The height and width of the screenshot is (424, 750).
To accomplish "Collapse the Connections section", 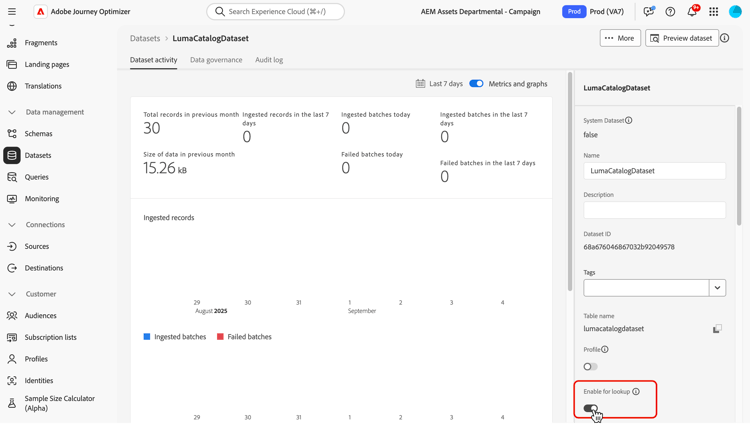I will click(12, 224).
